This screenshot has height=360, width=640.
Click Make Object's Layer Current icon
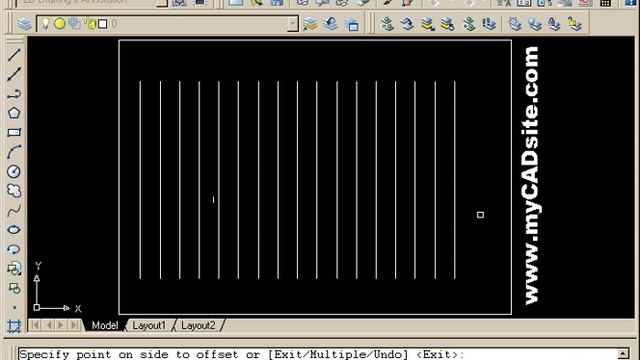point(310,24)
